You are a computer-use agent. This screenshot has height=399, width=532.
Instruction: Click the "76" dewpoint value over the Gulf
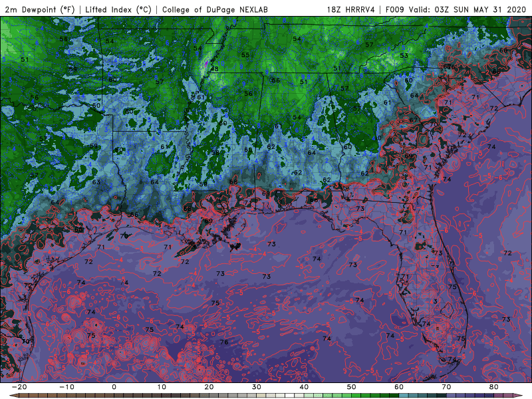pyautogui.click(x=224, y=342)
